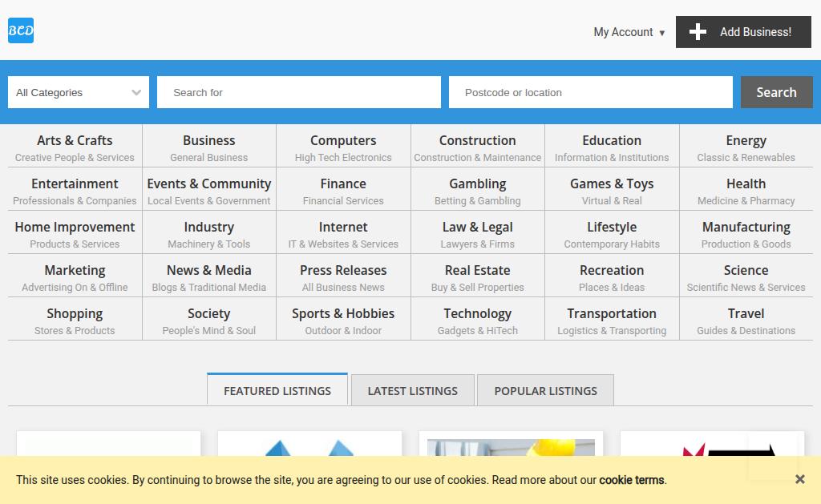Click the BCD site logo
The image size is (821, 504).
(21, 30)
